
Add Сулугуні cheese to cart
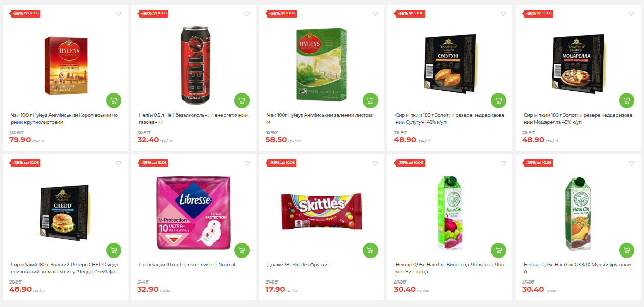click(499, 100)
